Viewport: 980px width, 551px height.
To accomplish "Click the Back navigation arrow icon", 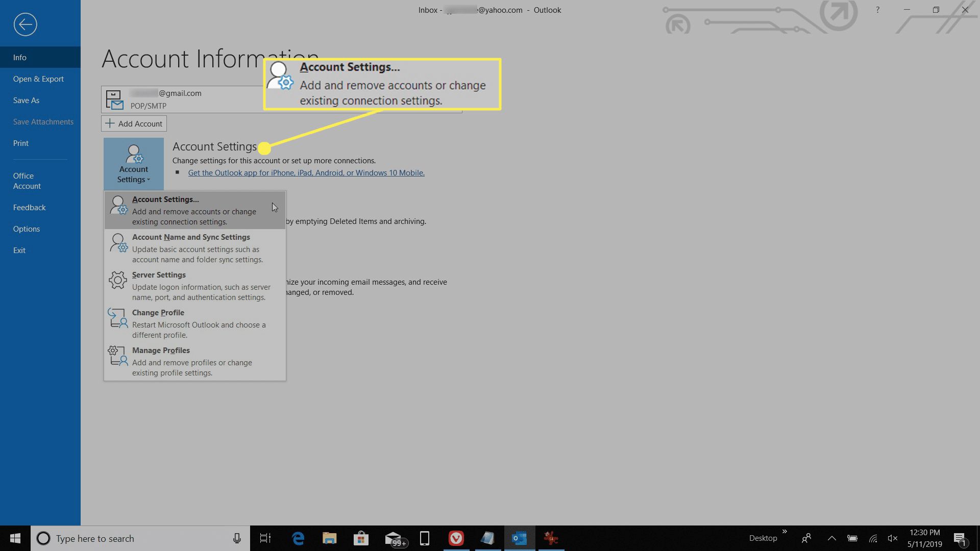I will [x=24, y=24].
